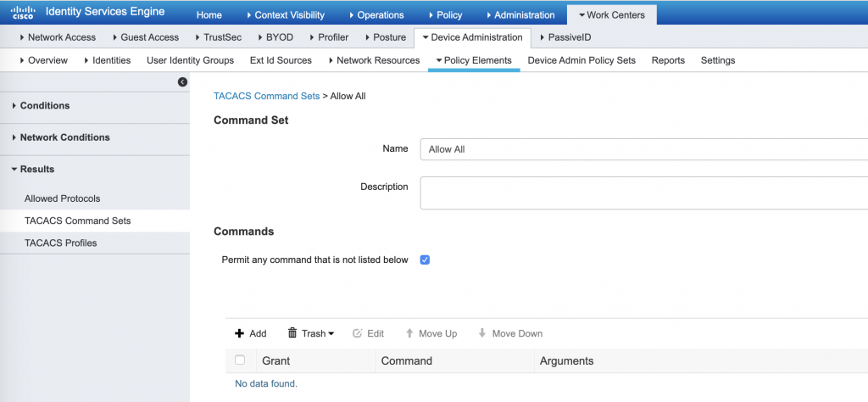Open PassiveID submenu
Viewport: 868px width, 402px height.
coord(565,37)
